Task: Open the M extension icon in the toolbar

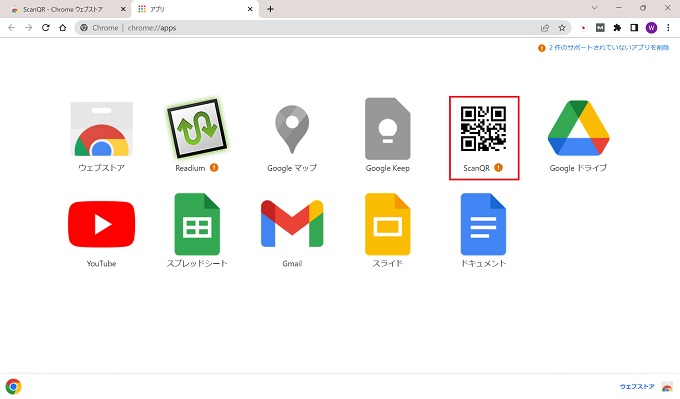Action: tap(600, 28)
